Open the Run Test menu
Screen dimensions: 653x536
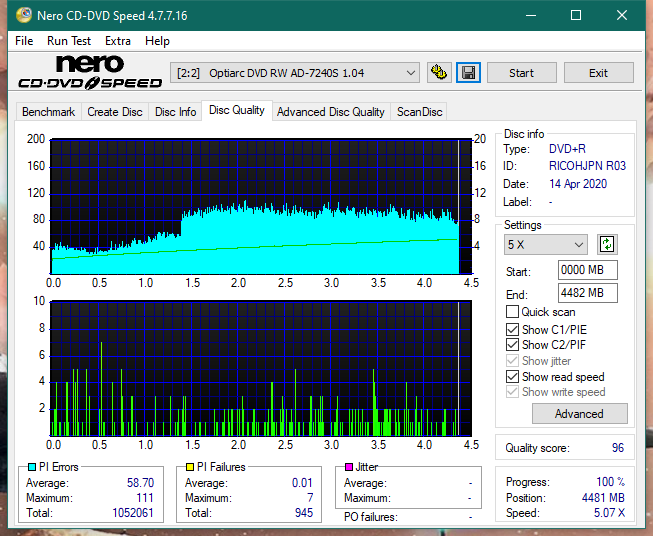[x=69, y=41]
